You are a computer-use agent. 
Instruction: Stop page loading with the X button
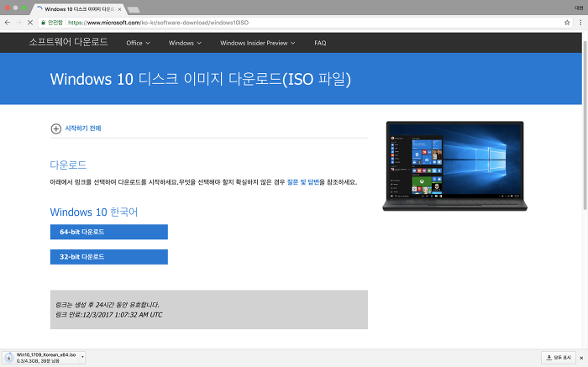(30, 23)
